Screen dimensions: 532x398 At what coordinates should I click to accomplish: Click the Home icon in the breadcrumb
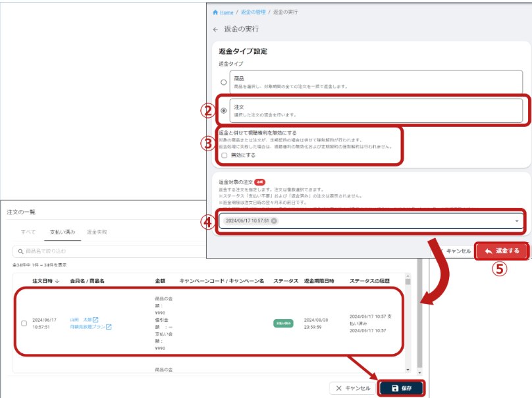coord(215,12)
